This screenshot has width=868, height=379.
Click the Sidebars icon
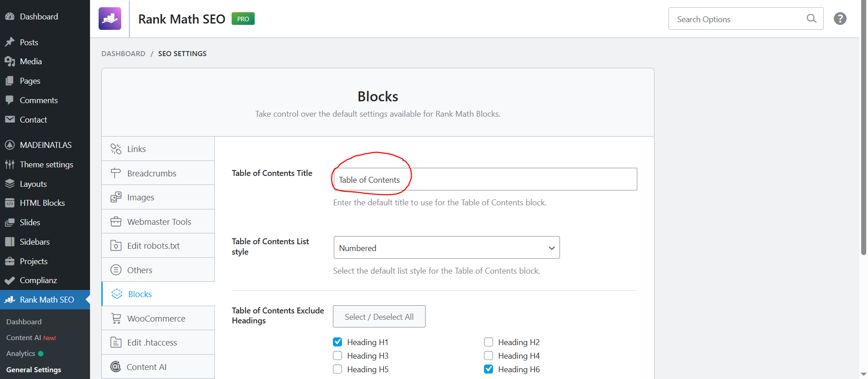(x=9, y=242)
